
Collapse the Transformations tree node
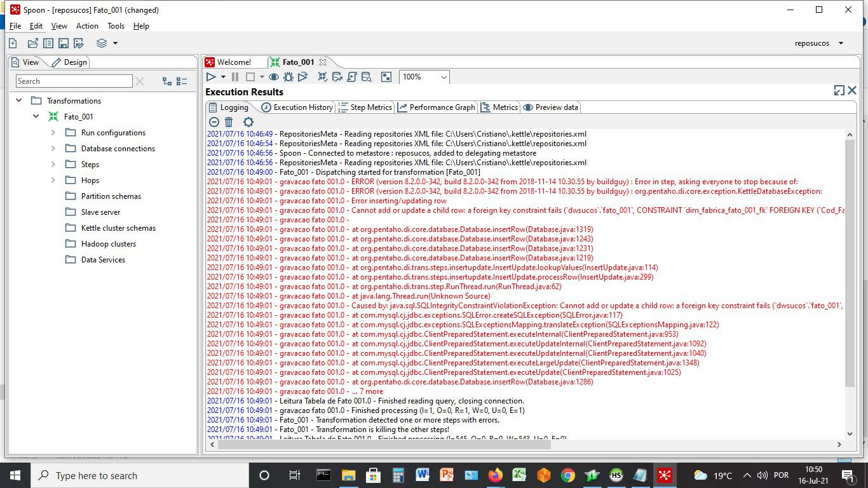(18, 100)
